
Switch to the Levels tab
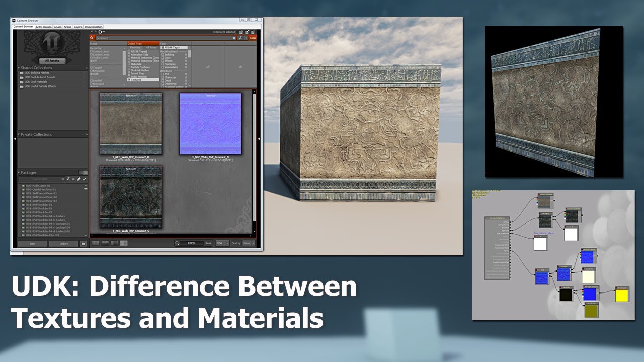point(58,27)
